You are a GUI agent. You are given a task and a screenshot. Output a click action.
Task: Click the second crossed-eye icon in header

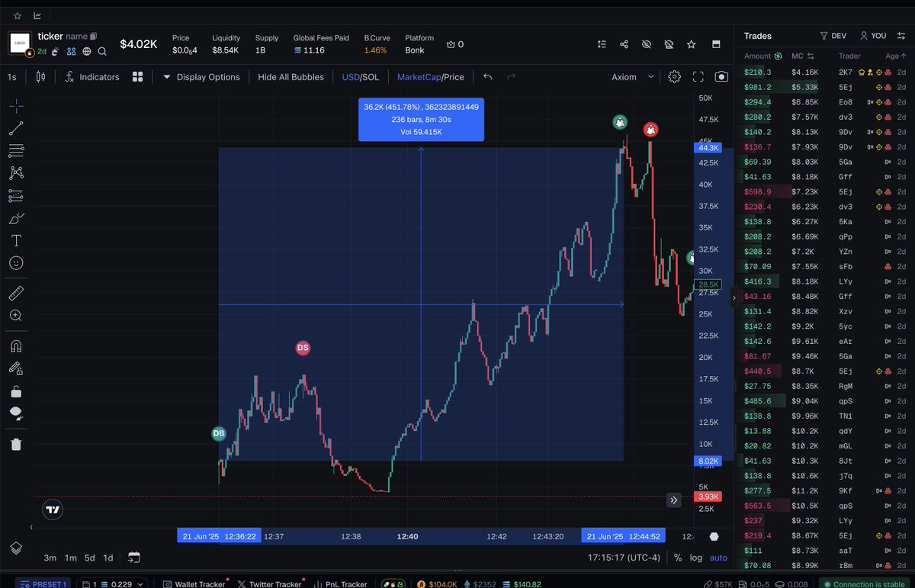pos(669,44)
